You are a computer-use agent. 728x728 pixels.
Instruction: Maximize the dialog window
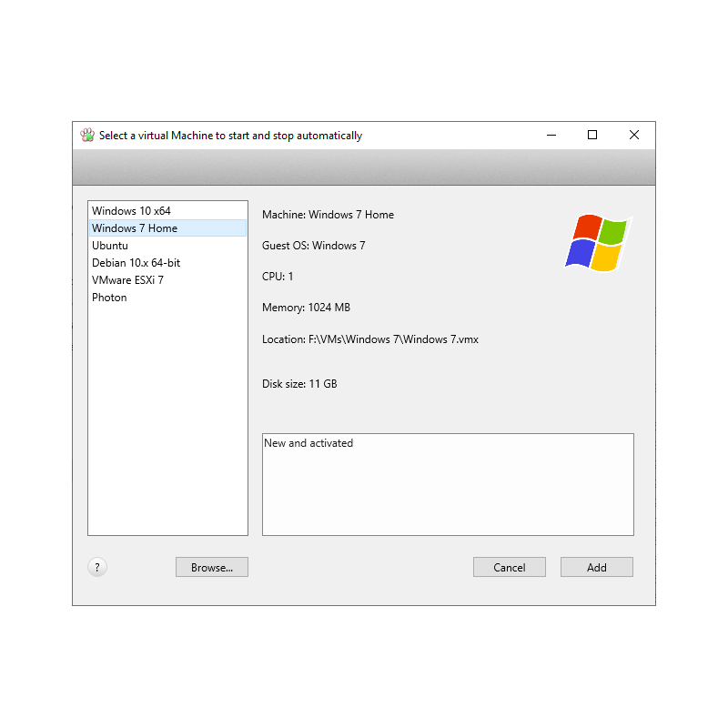592,136
